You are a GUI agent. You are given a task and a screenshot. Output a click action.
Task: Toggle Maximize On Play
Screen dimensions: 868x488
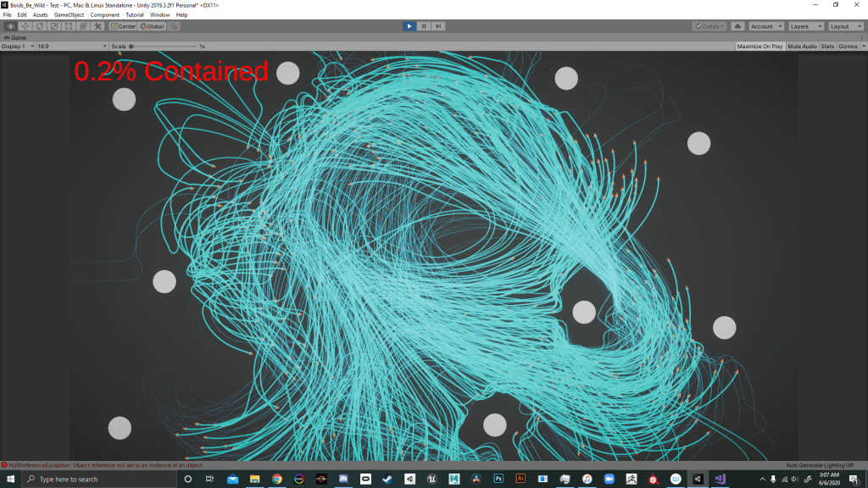[759, 46]
